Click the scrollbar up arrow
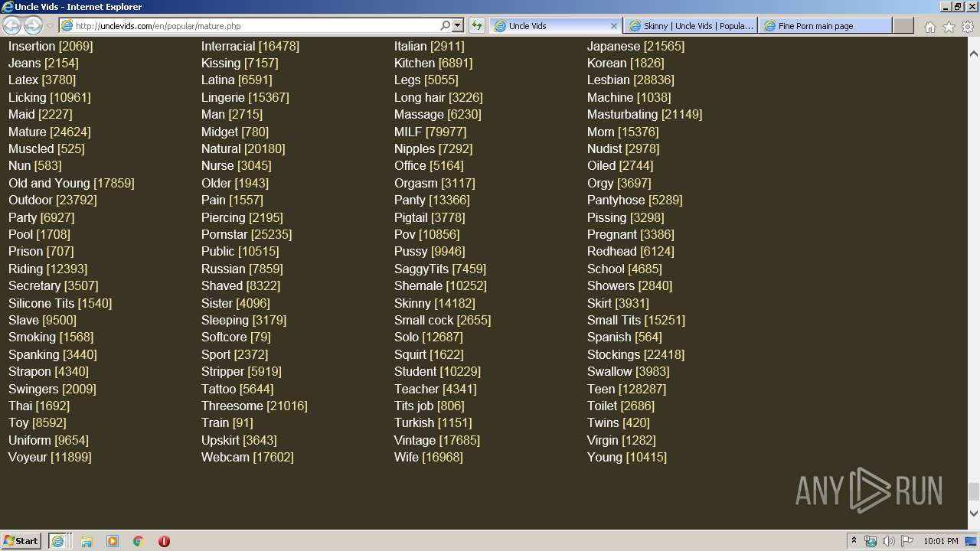Image resolution: width=980 pixels, height=551 pixels. coord(973,54)
